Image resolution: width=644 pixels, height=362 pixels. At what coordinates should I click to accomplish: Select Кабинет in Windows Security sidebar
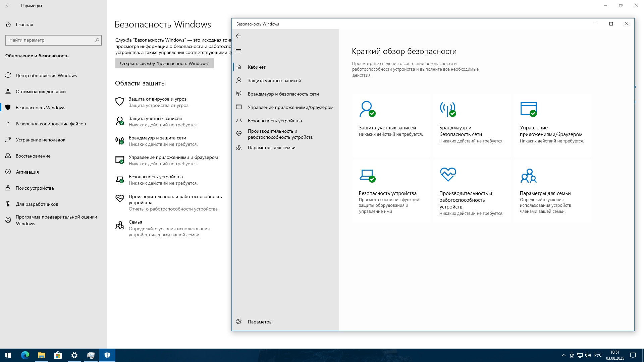(285, 67)
